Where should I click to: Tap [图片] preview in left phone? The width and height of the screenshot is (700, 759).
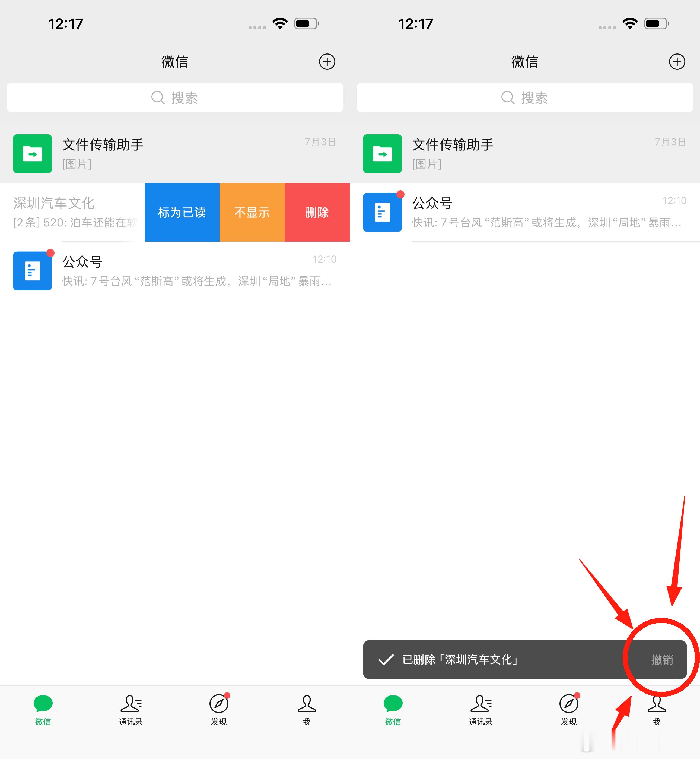click(77, 164)
